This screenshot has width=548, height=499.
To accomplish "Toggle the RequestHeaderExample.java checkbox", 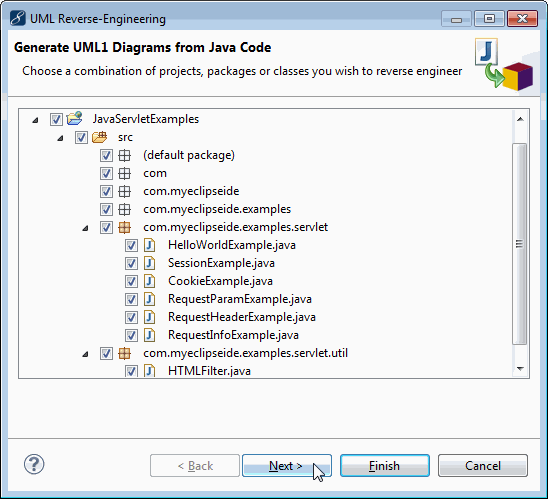I will [131, 317].
